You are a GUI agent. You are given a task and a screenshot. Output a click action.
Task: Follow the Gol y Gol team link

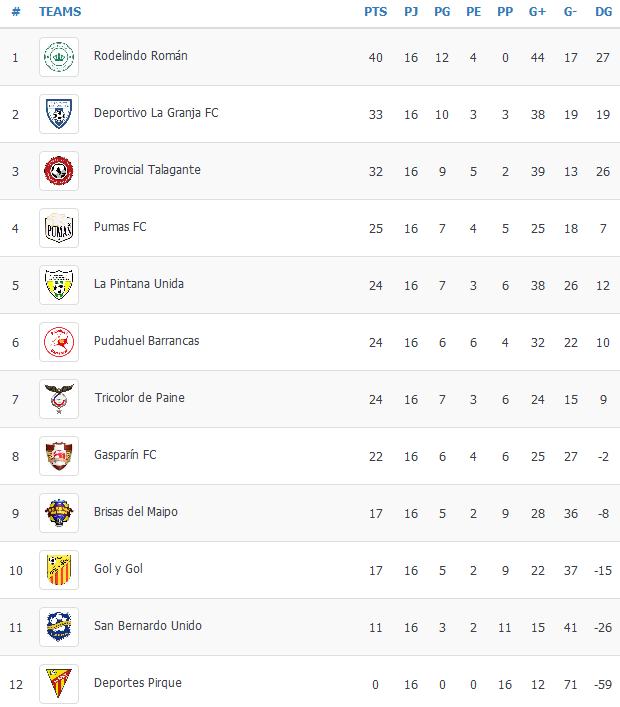[118, 569]
